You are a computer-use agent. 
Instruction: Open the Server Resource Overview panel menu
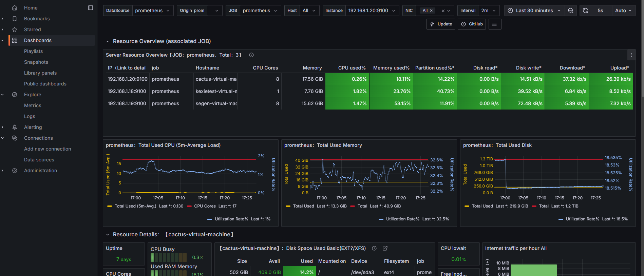click(x=631, y=55)
